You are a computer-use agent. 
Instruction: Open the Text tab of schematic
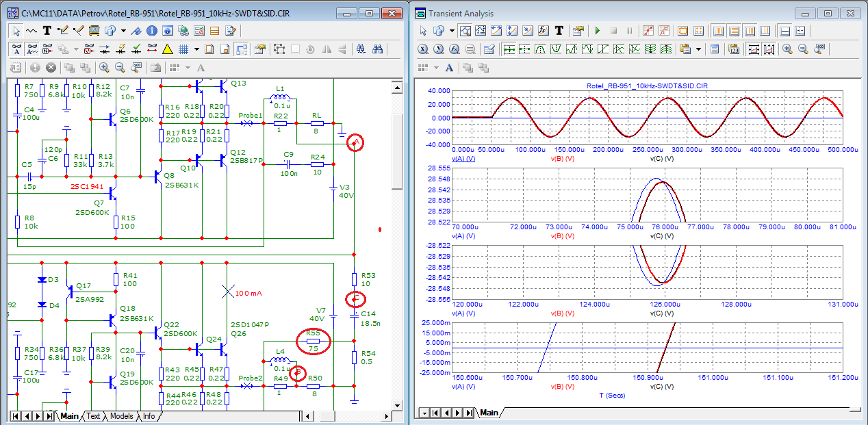click(93, 416)
